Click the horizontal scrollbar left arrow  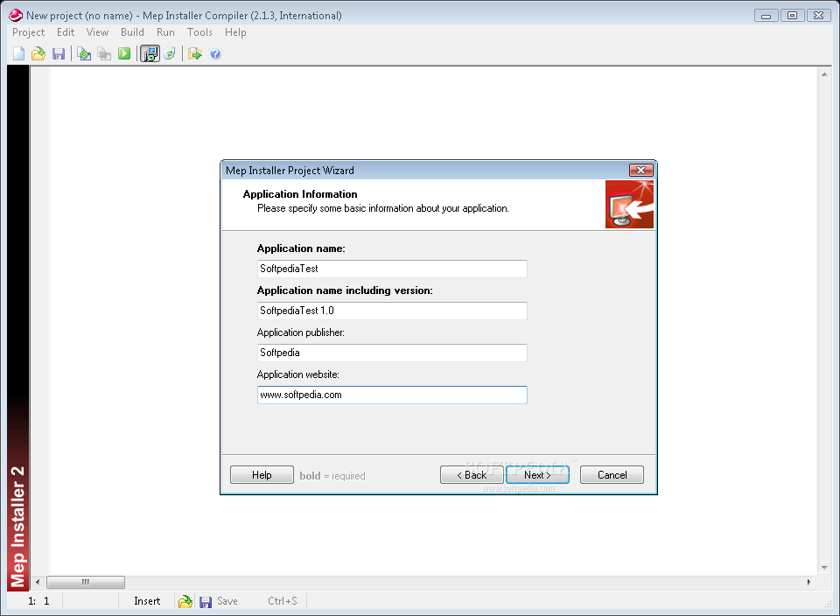point(38,582)
